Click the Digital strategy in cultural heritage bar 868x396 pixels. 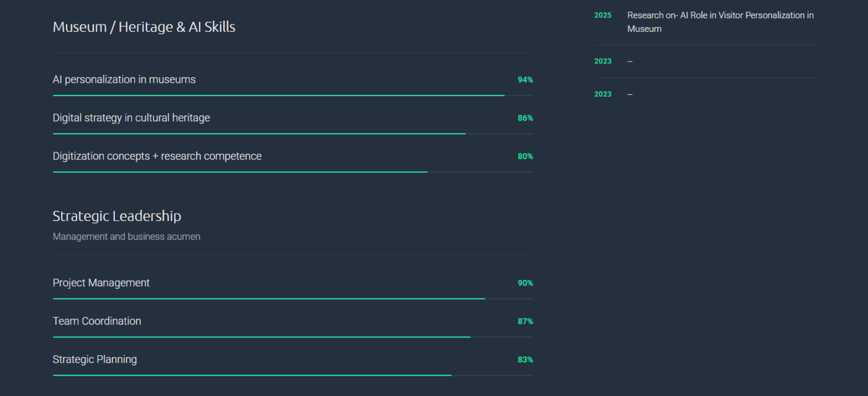[x=292, y=134]
